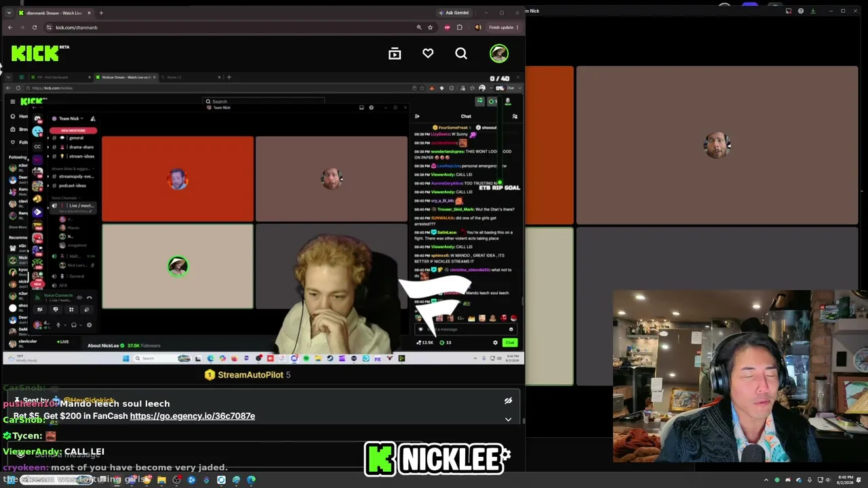
Task: Bookmark this page with the star icon
Action: (430, 27)
